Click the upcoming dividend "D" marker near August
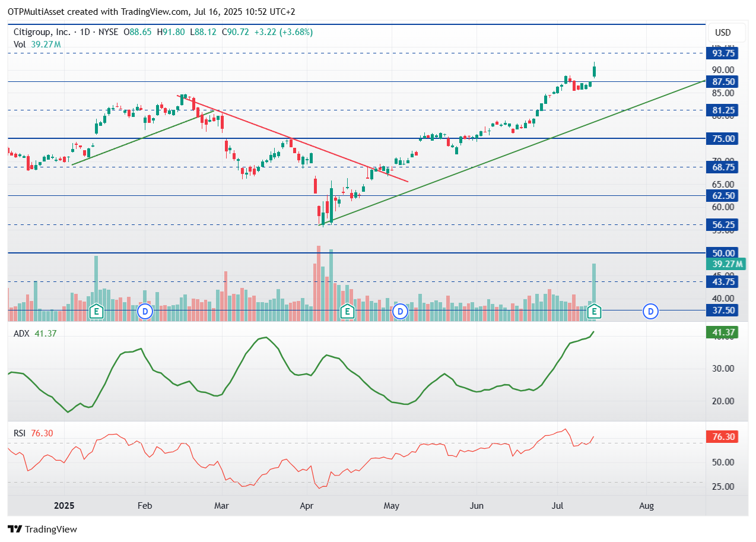Viewport: 756px width, 542px height. (x=650, y=310)
